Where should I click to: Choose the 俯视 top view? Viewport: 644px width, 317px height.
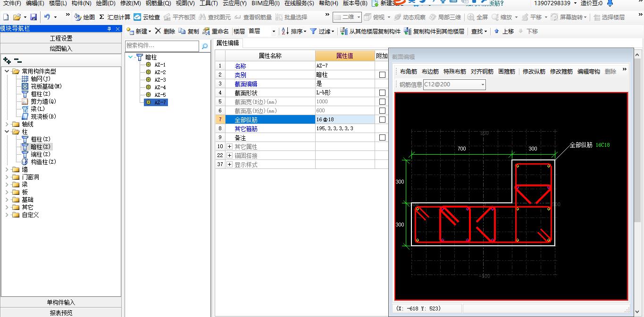374,17
